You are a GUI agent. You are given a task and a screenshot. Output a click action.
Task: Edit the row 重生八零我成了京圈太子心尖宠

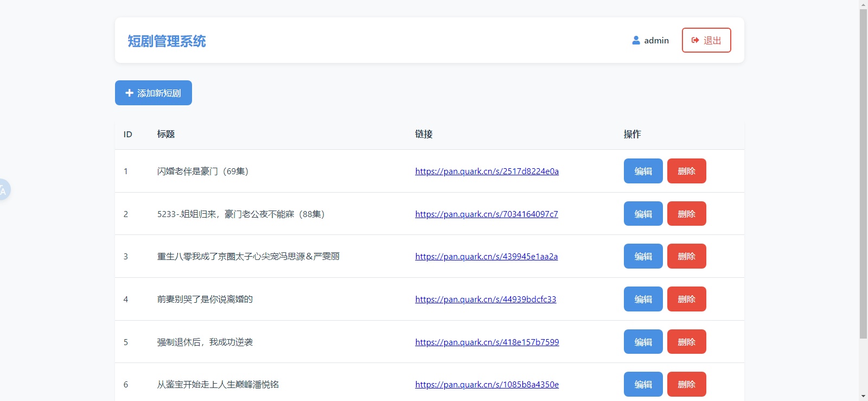pos(643,256)
